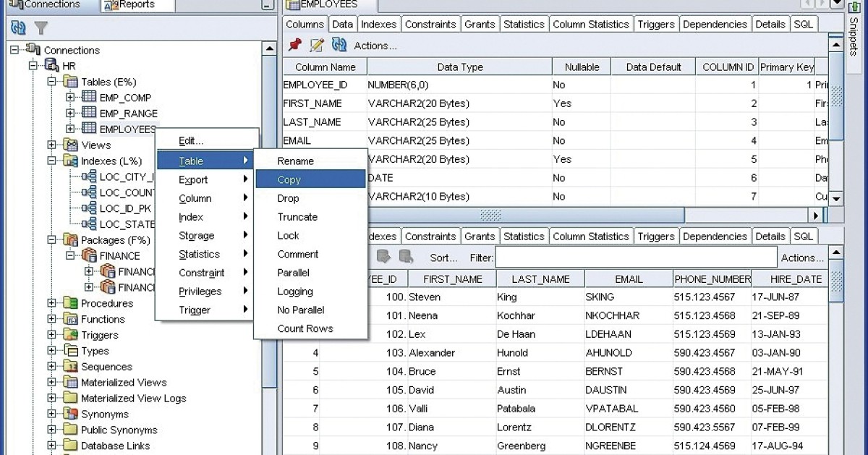Image resolution: width=868 pixels, height=455 pixels.
Task: Open the Export submenu
Action: pyautogui.click(x=206, y=179)
